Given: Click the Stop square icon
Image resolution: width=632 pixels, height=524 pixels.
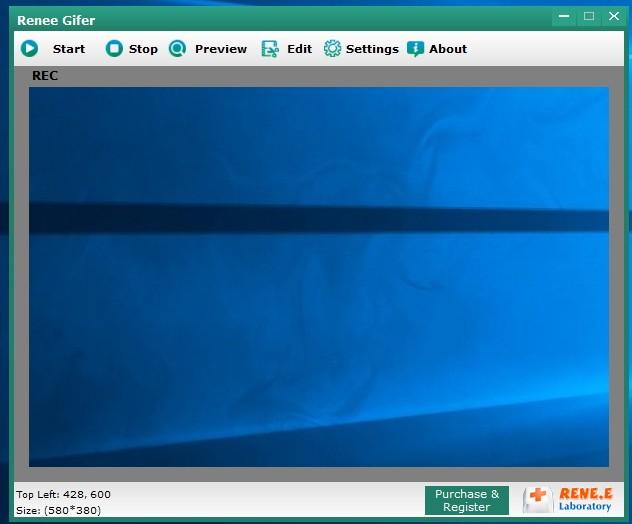Looking at the screenshot, I should coord(114,49).
